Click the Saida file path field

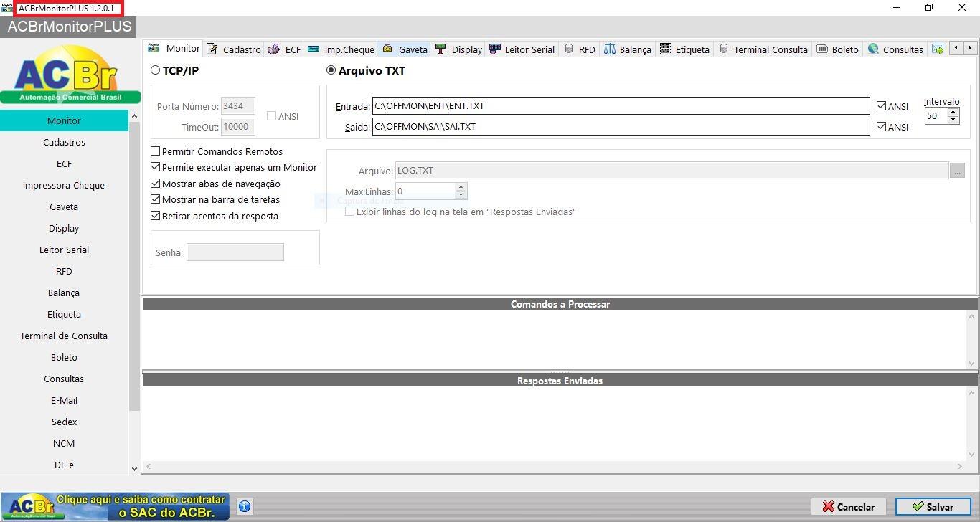click(x=621, y=127)
